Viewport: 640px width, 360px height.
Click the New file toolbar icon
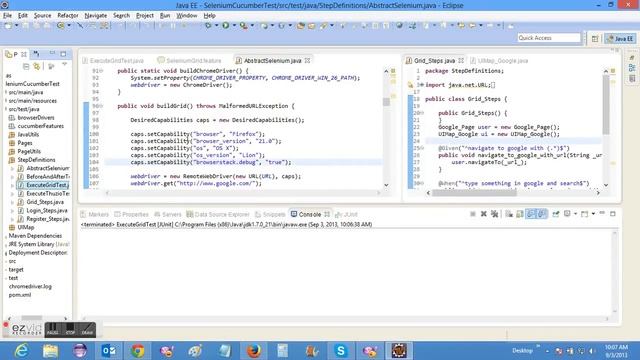(8, 26)
